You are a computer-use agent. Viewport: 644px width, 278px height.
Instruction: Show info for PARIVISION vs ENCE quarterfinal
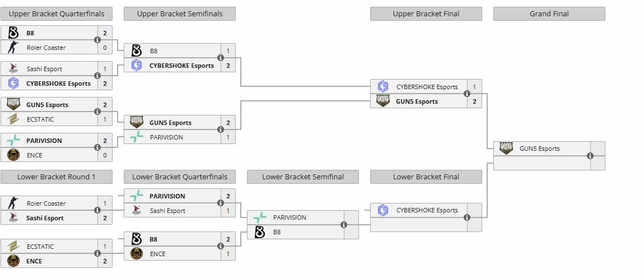[x=97, y=147]
